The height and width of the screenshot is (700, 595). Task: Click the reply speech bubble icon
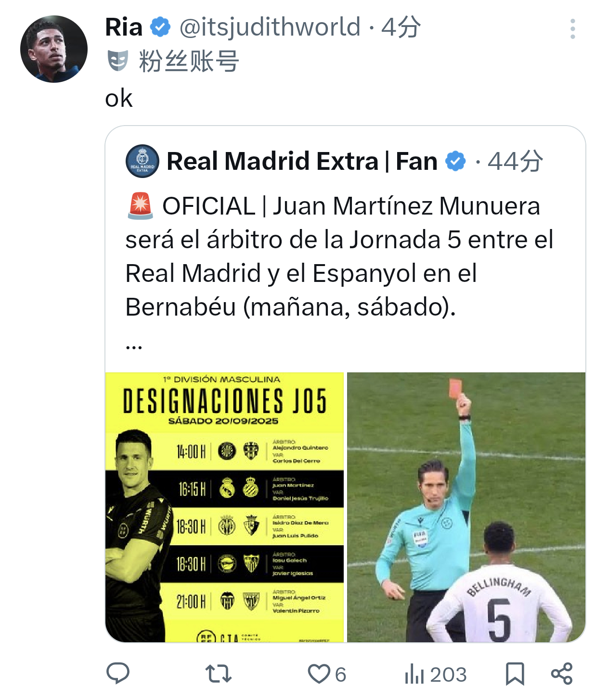pos(118,674)
